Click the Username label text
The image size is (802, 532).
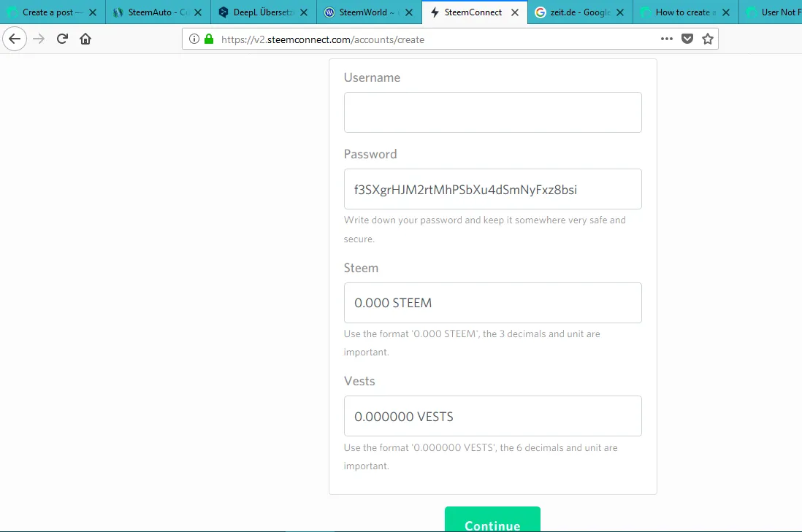372,77
